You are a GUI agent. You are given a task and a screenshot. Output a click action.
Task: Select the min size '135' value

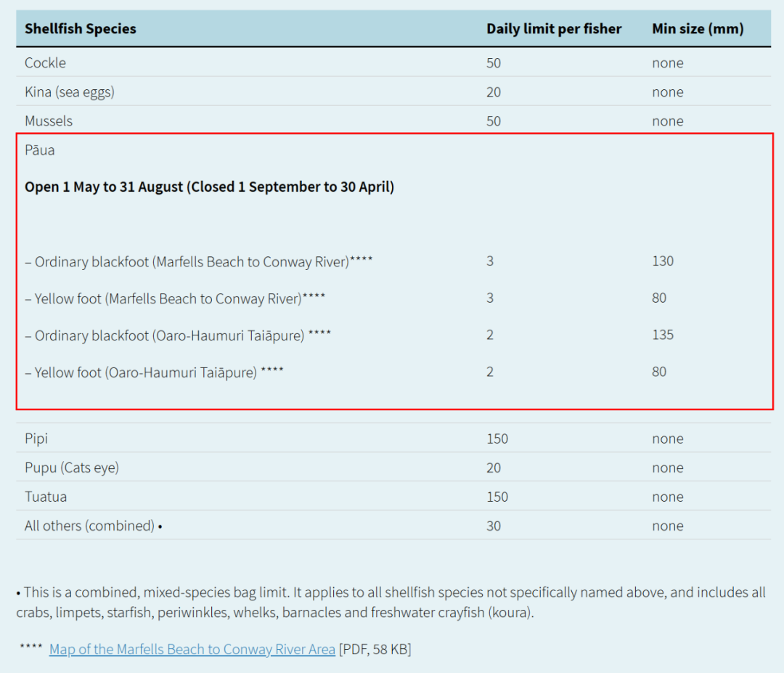click(663, 335)
